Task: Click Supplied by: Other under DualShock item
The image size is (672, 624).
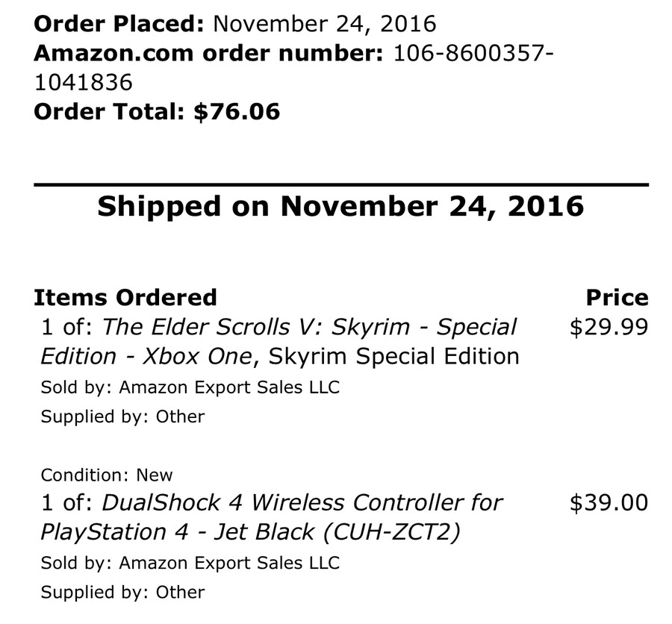Action: click(x=122, y=592)
